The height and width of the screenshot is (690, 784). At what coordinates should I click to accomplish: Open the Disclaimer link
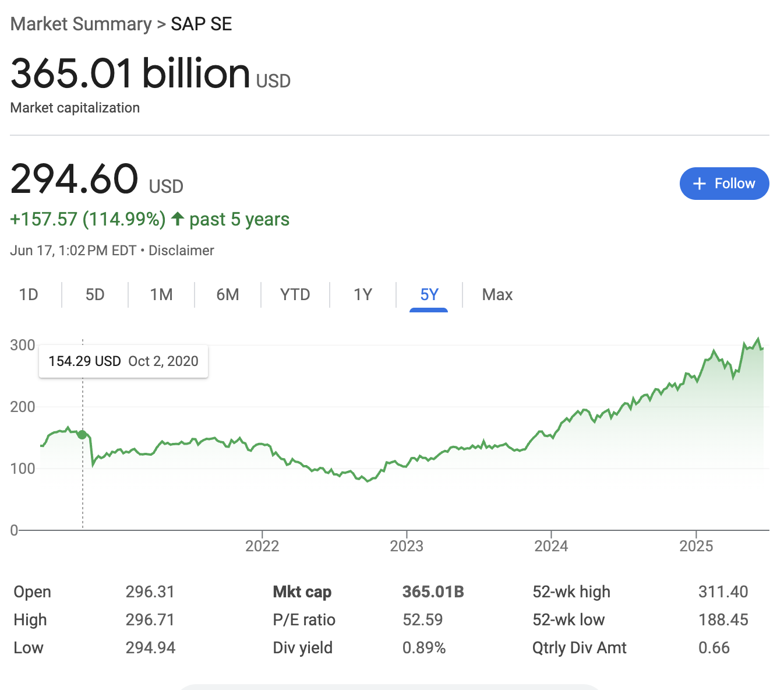(181, 250)
